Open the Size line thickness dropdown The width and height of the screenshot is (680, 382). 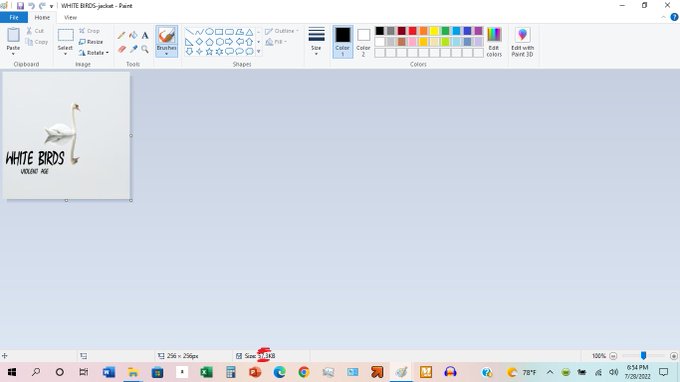click(x=316, y=41)
